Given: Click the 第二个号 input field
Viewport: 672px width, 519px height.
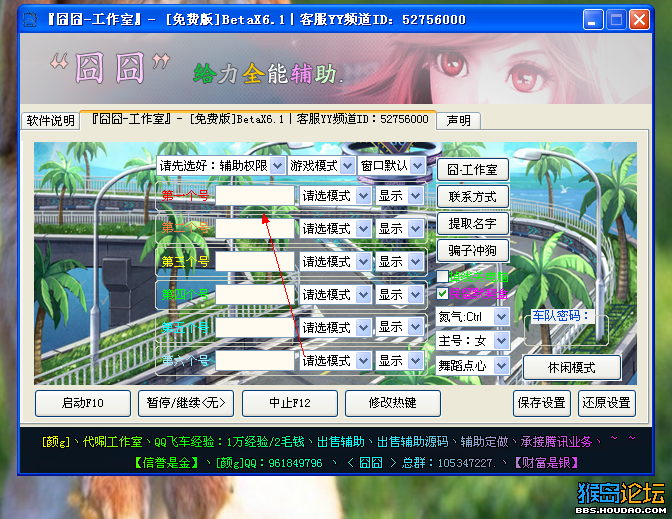Looking at the screenshot, I should 255,228.
